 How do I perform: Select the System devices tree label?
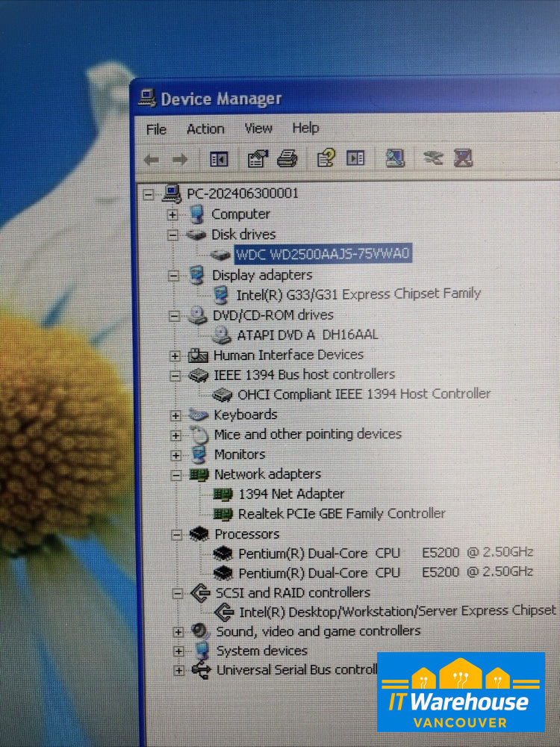(262, 651)
